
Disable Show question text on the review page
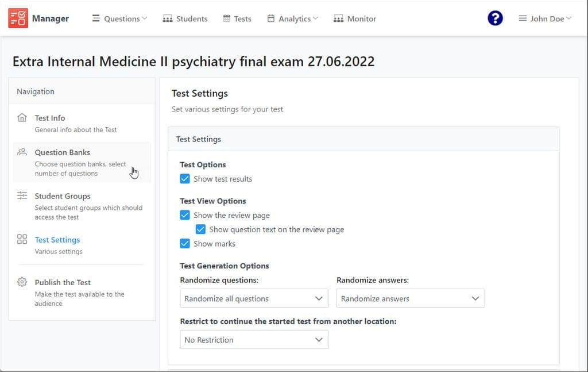point(200,229)
